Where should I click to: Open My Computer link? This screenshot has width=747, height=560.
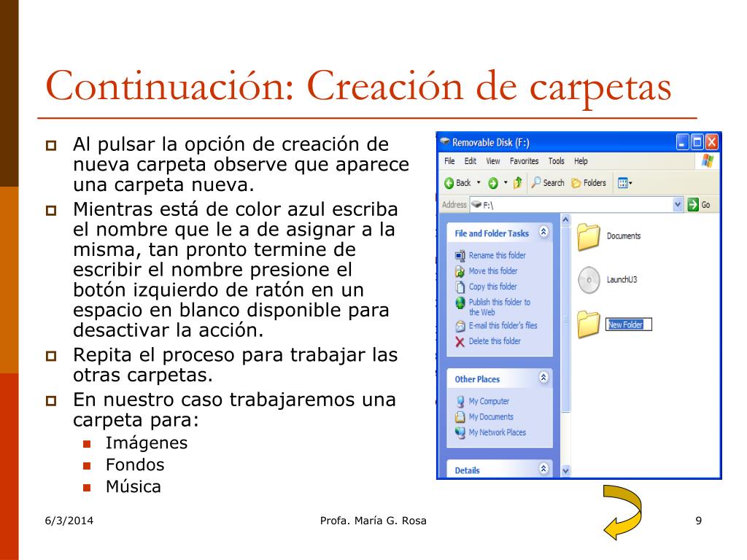(x=489, y=402)
